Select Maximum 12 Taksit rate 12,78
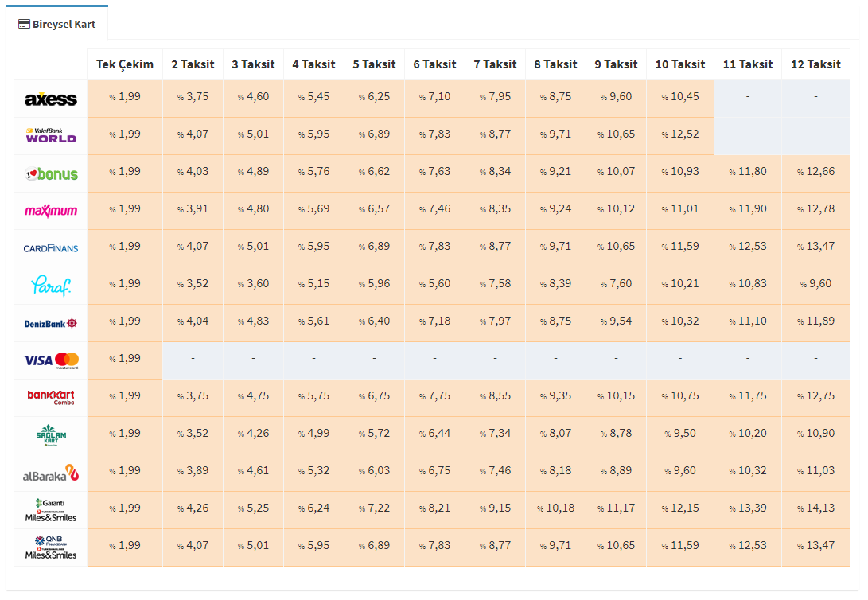The image size is (868, 600). click(x=816, y=209)
